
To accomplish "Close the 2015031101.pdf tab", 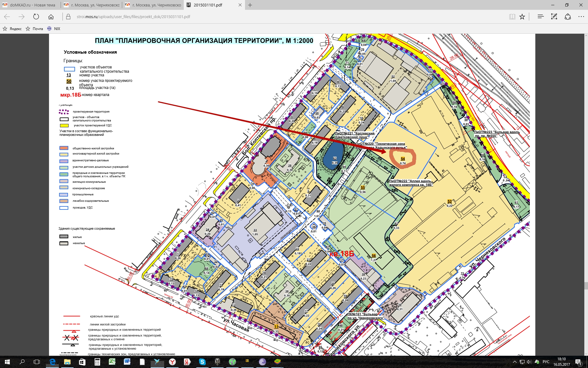I will coord(240,5).
